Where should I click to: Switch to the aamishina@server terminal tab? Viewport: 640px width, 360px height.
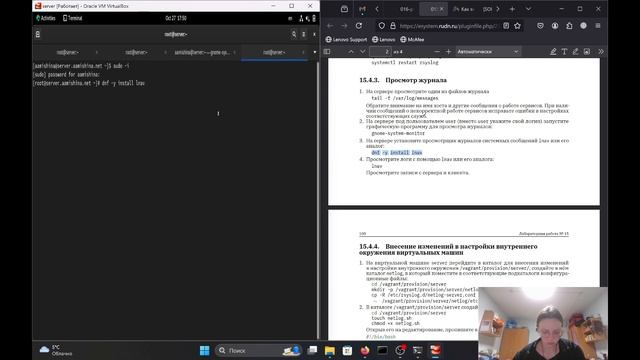coord(202,52)
